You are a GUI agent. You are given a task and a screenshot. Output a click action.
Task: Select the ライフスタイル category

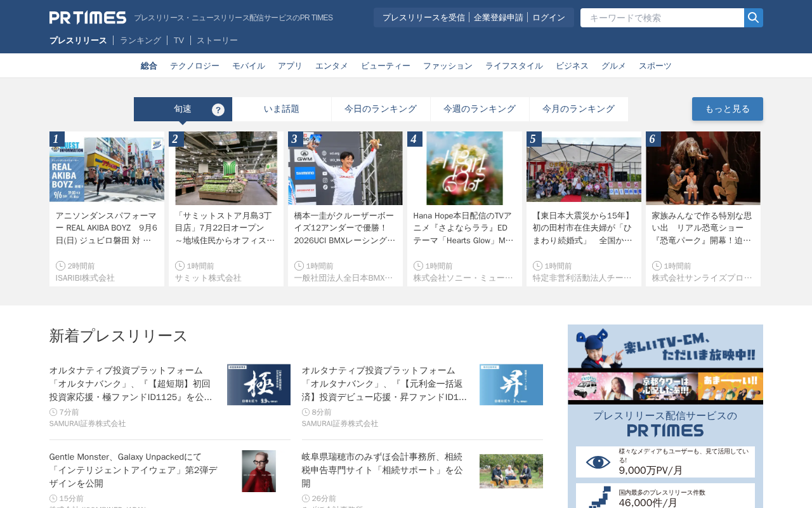pos(514,66)
